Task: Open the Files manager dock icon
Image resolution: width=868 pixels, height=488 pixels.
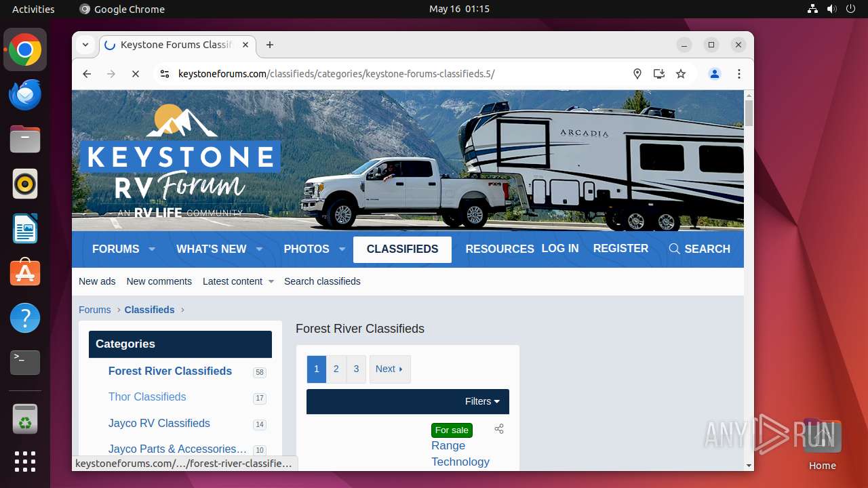Action: (25, 140)
